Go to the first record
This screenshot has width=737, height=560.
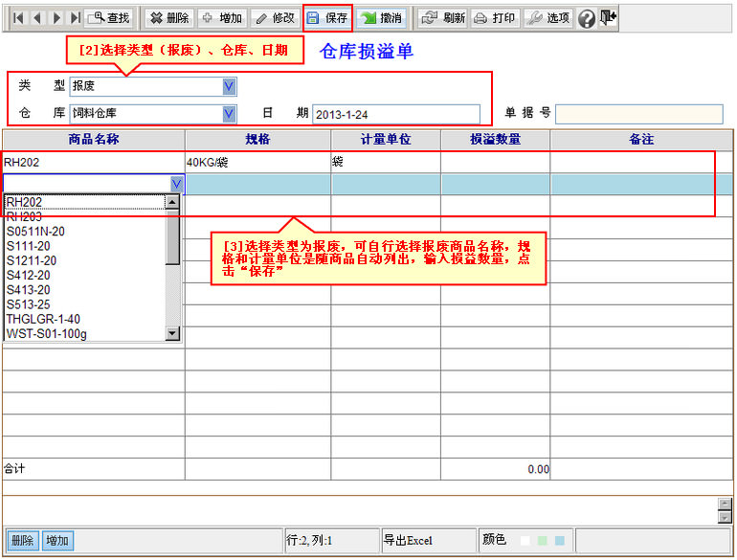(17, 17)
